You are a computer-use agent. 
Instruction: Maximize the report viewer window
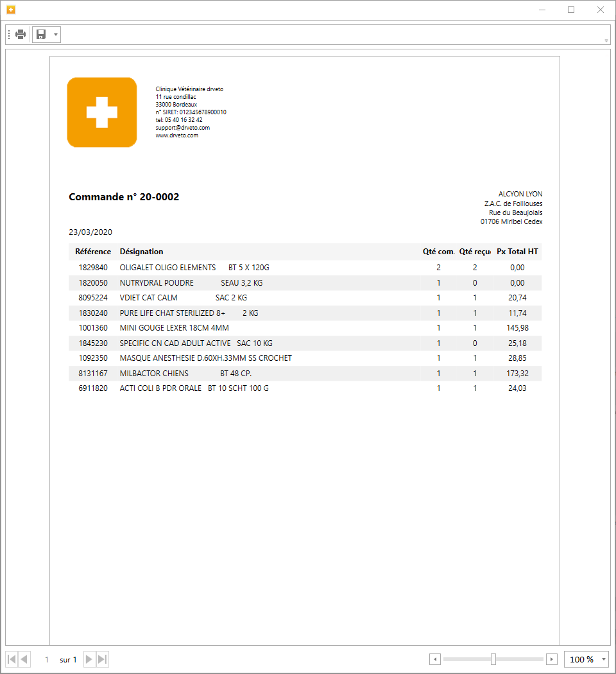pyautogui.click(x=571, y=10)
